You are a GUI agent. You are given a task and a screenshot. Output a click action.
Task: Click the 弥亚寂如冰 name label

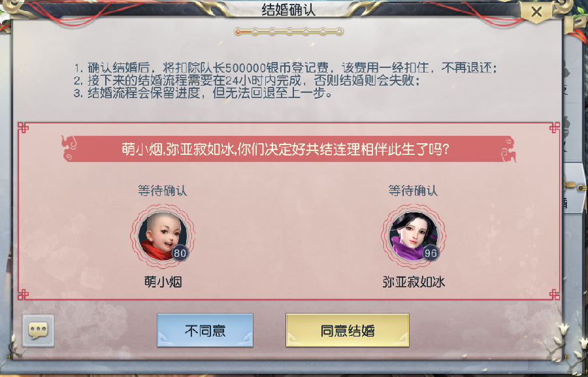click(414, 282)
